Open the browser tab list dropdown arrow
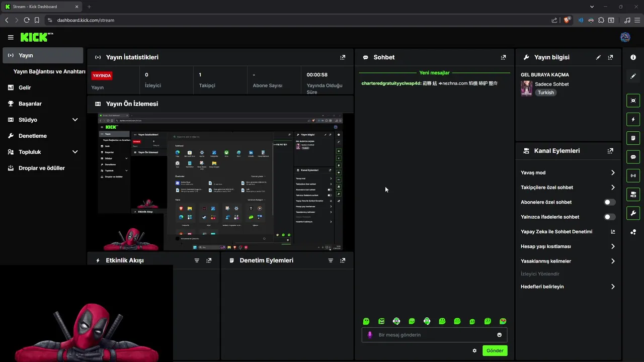 coord(592,7)
